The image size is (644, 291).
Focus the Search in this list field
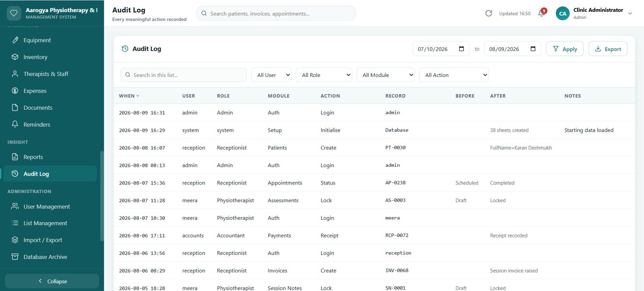pyautogui.click(x=184, y=75)
